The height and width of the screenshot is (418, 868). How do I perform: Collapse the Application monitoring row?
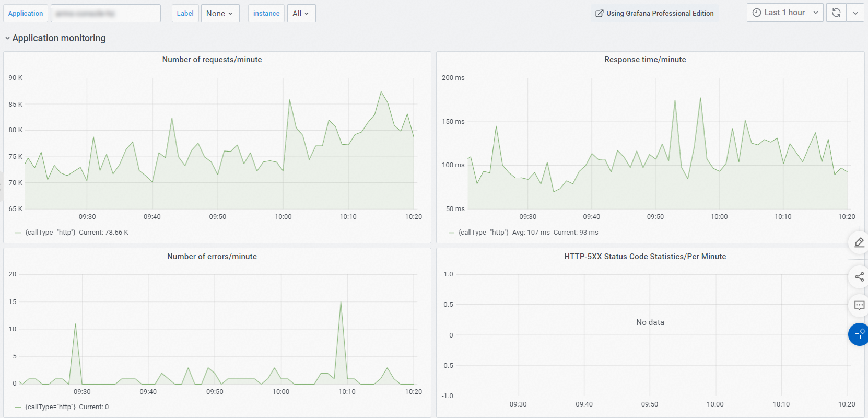coord(55,38)
